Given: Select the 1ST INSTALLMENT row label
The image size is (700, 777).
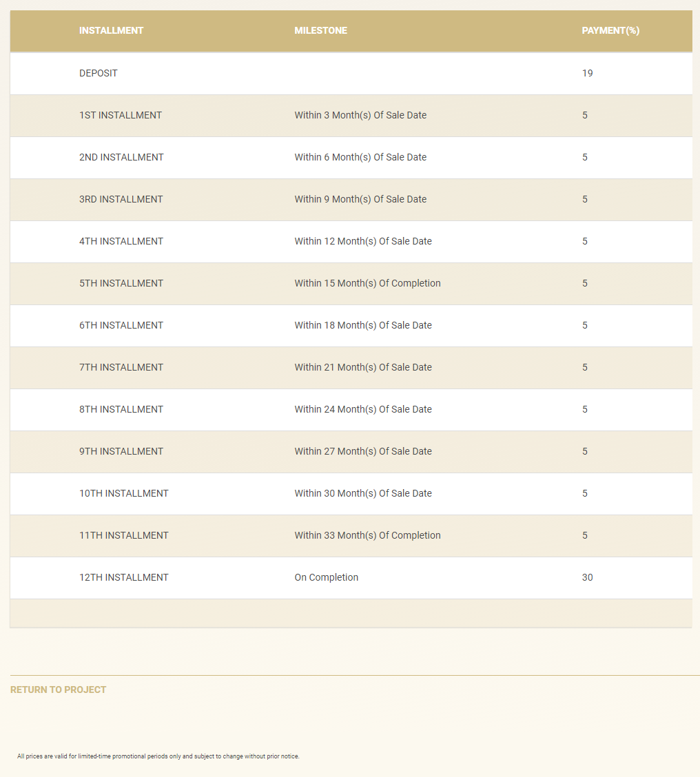Looking at the screenshot, I should pyautogui.click(x=121, y=115).
